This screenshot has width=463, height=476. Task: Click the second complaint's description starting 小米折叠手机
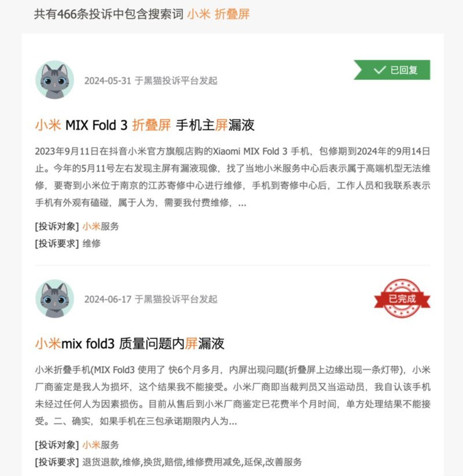point(232,395)
